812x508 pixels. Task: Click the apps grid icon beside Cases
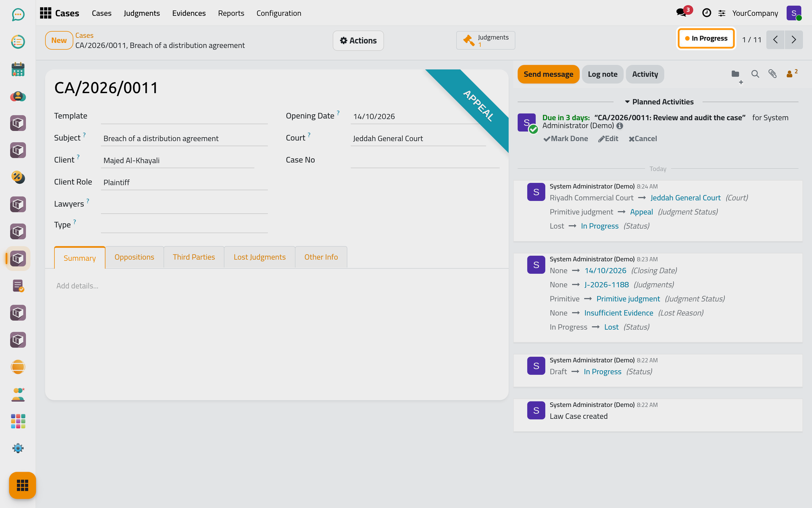[46, 13]
